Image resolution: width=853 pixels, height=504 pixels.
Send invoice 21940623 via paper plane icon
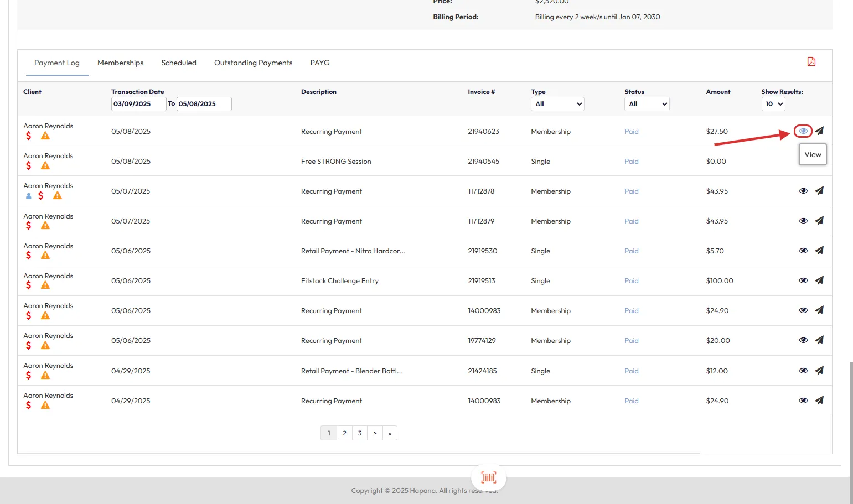(x=819, y=131)
